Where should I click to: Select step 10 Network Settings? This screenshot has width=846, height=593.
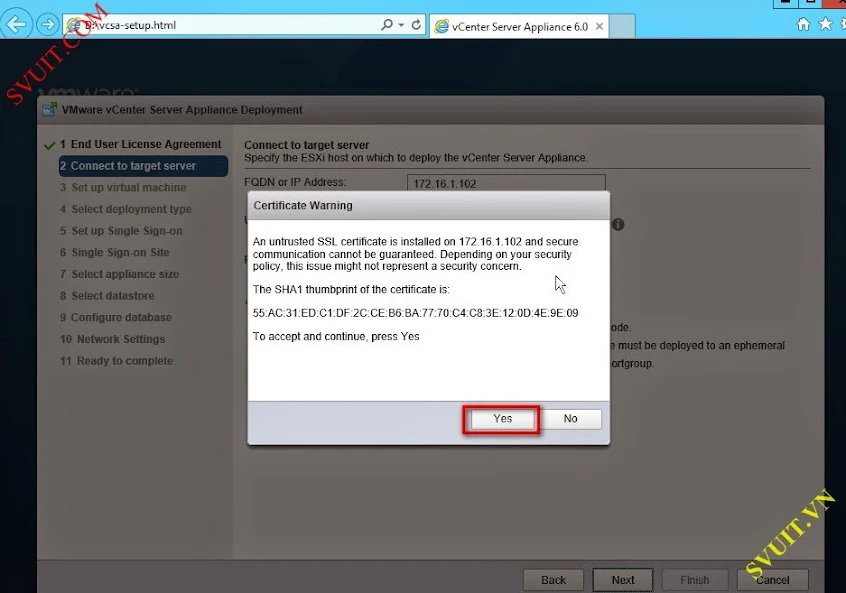[112, 339]
